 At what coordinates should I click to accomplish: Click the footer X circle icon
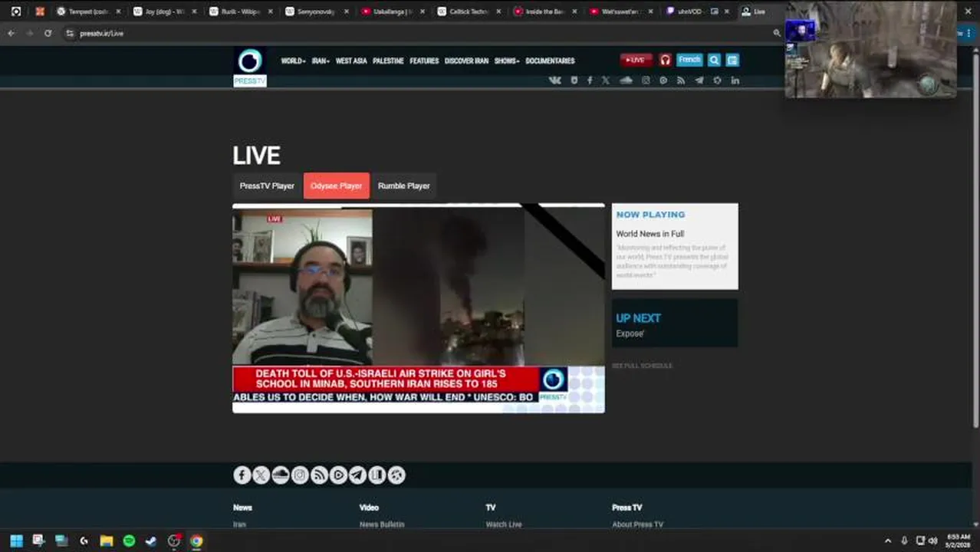click(261, 475)
